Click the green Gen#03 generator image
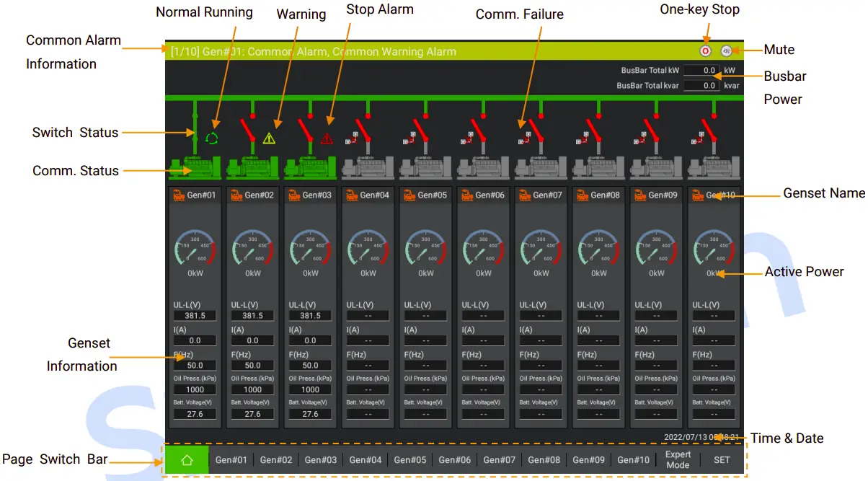Image resolution: width=868 pixels, height=481 pixels. tap(310, 167)
